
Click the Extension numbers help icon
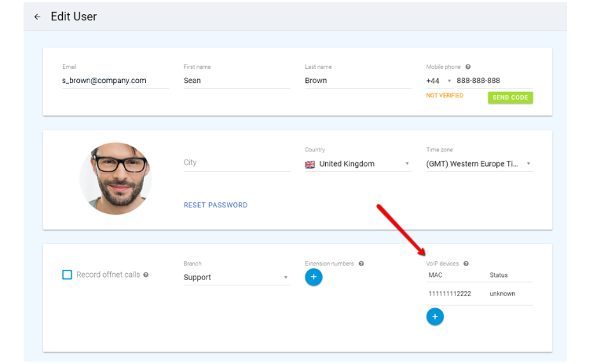tap(361, 264)
